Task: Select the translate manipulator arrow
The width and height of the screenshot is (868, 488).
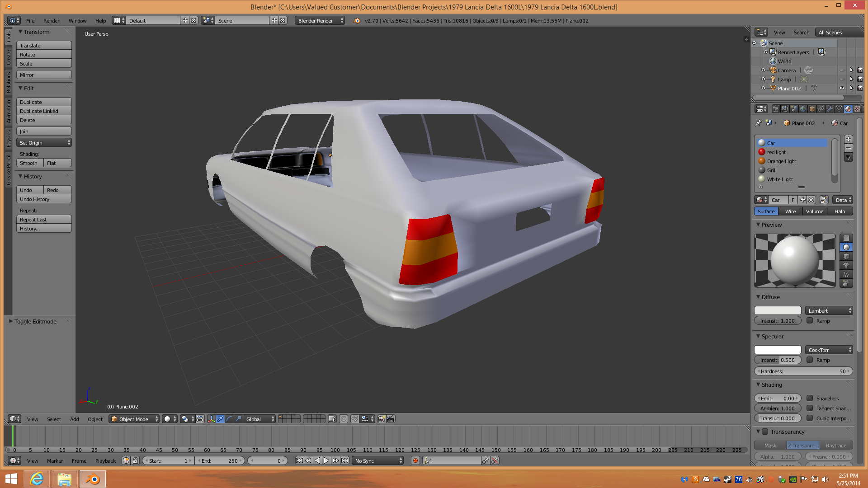Action: [x=220, y=419]
